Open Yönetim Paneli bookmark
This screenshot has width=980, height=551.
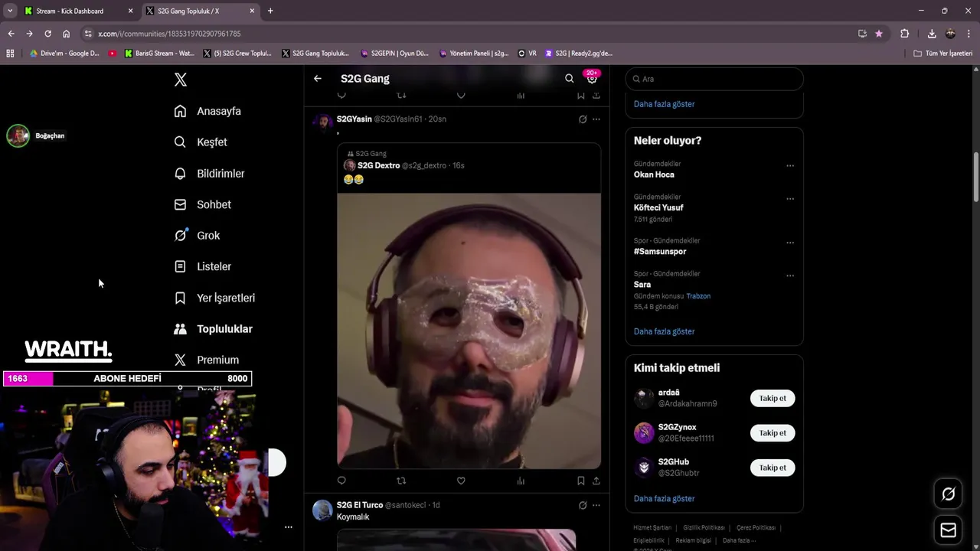474,54
